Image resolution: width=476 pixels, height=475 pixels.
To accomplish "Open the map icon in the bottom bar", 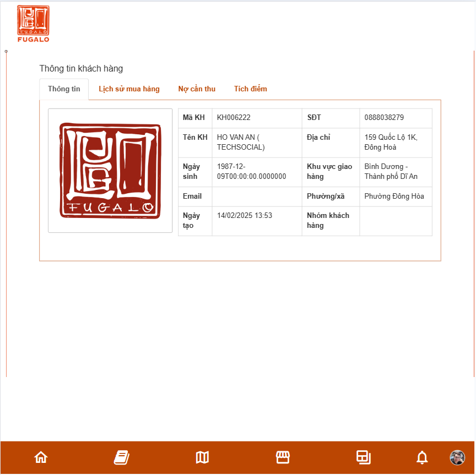I will (202, 457).
